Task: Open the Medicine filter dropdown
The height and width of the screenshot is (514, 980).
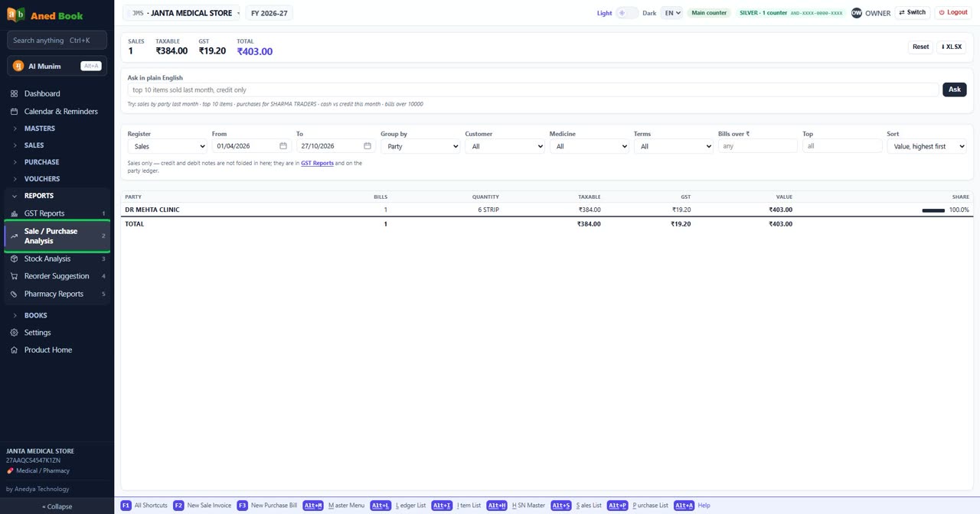Action: pyautogui.click(x=589, y=146)
